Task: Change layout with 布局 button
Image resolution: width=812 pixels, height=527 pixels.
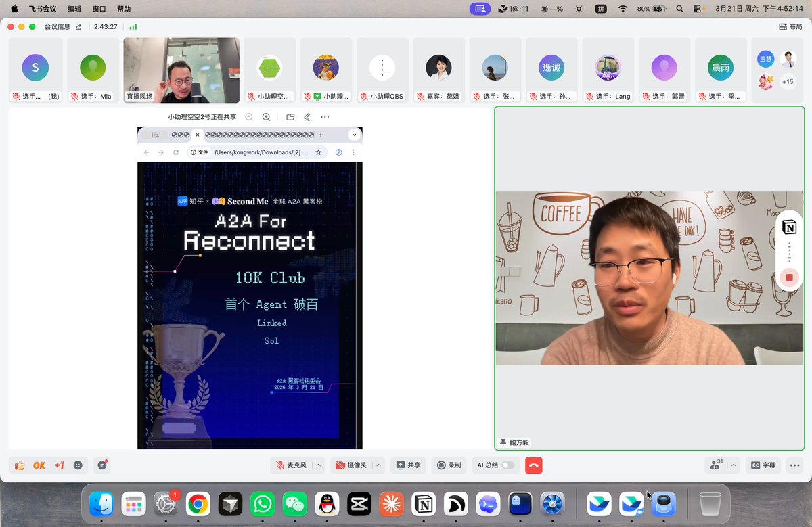Action: pyautogui.click(x=791, y=27)
